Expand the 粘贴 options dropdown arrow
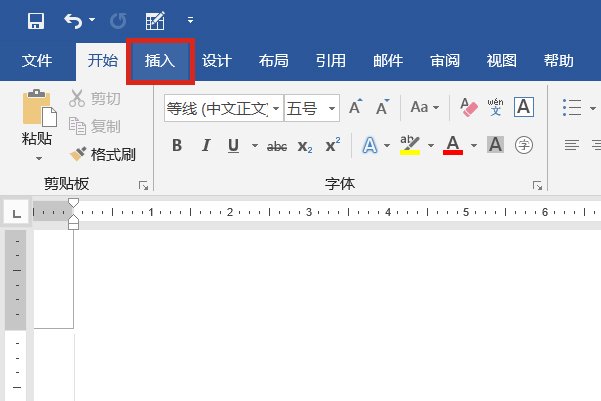 tap(39, 158)
